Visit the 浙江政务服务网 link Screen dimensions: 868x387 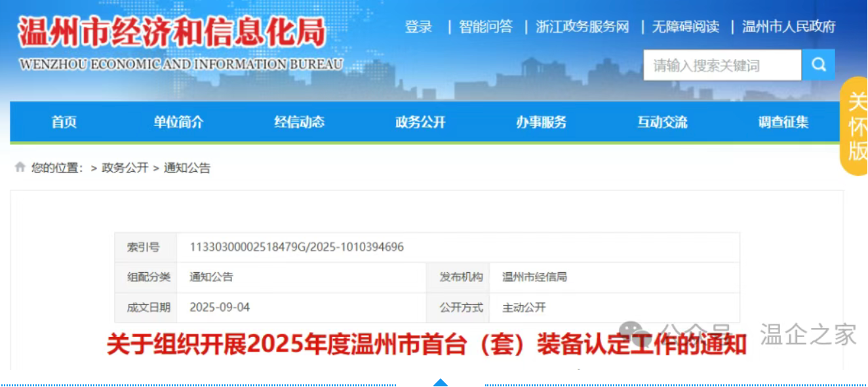coord(582,27)
